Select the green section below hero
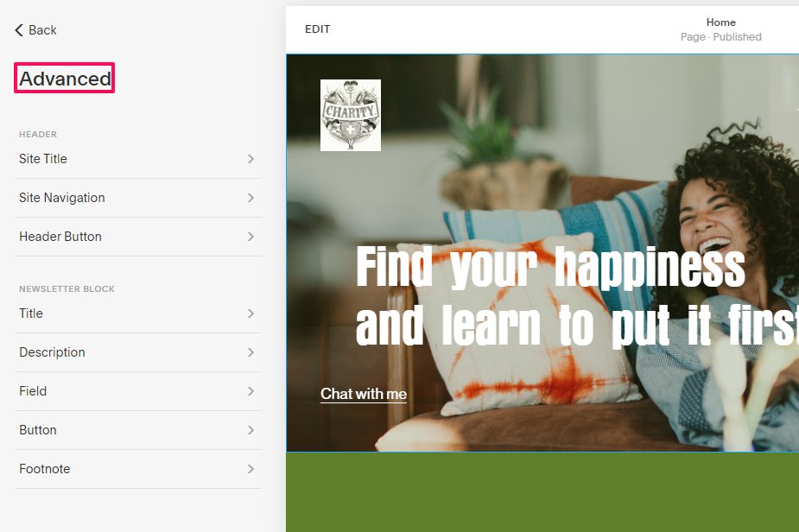Screen dimensions: 799x532 (x=542, y=491)
